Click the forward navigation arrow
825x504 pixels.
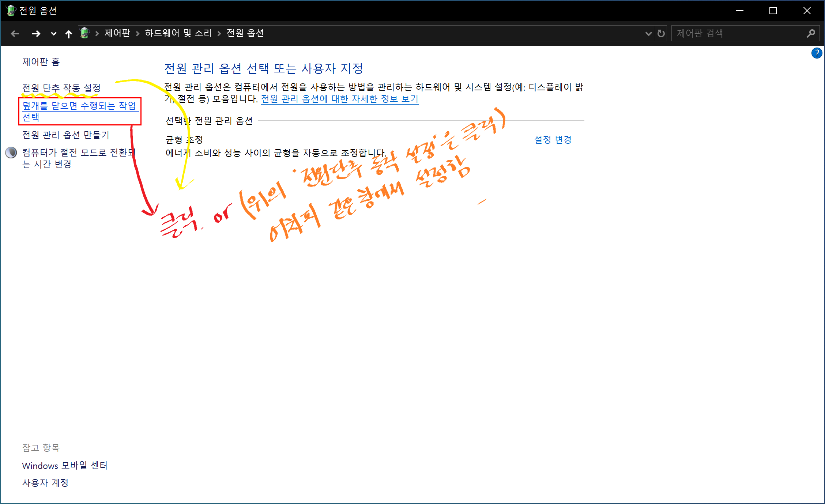(36, 34)
